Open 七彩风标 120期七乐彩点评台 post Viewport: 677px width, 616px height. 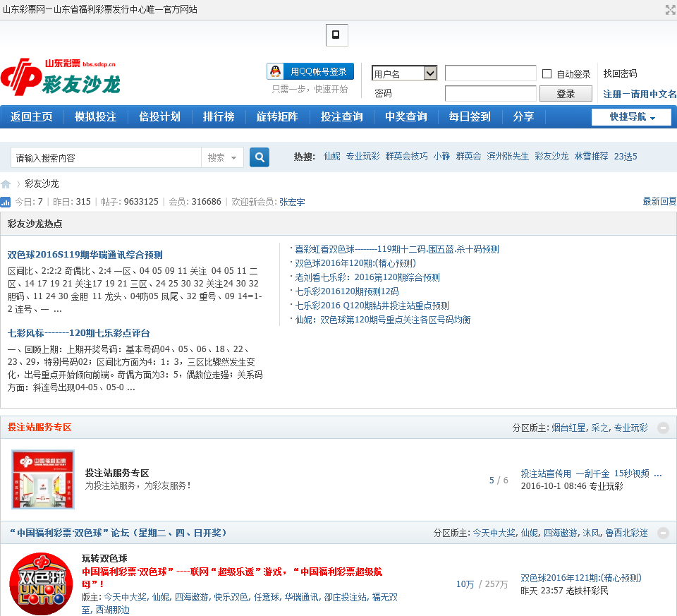[78, 333]
